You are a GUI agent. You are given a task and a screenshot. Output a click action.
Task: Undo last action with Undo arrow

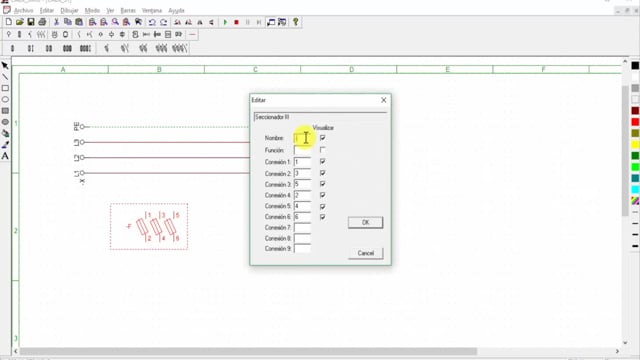pyautogui.click(x=152, y=22)
